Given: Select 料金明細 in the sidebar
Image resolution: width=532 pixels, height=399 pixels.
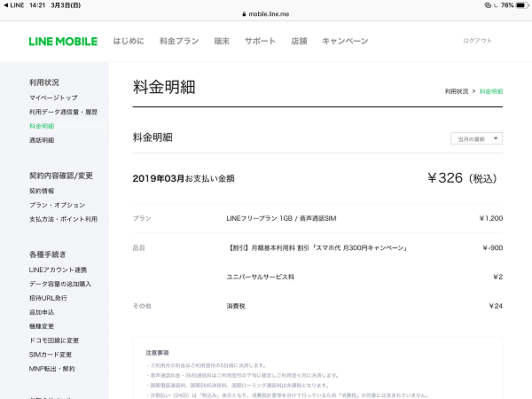Looking at the screenshot, I should coord(42,126).
